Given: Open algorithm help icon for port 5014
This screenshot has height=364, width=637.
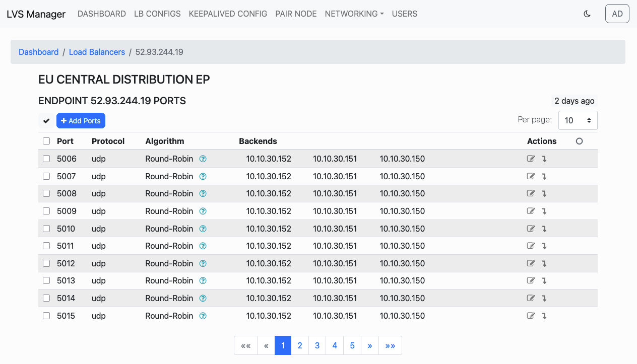Looking at the screenshot, I should point(203,299).
